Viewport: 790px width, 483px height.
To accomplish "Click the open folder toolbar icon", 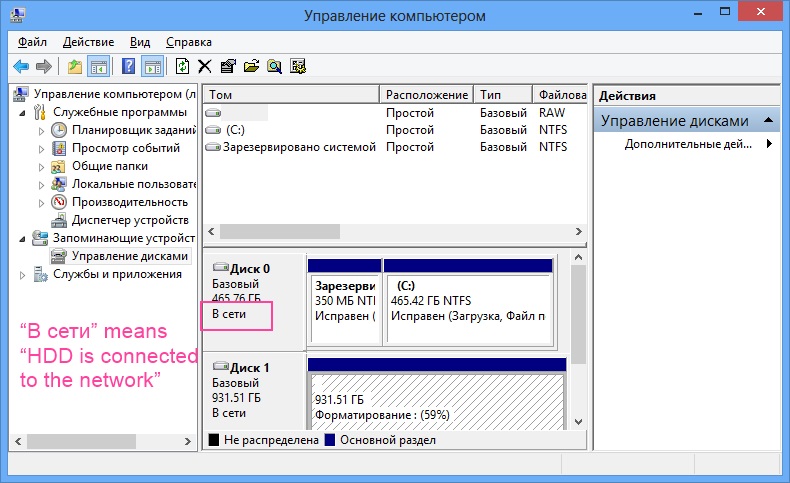I will click(251, 66).
